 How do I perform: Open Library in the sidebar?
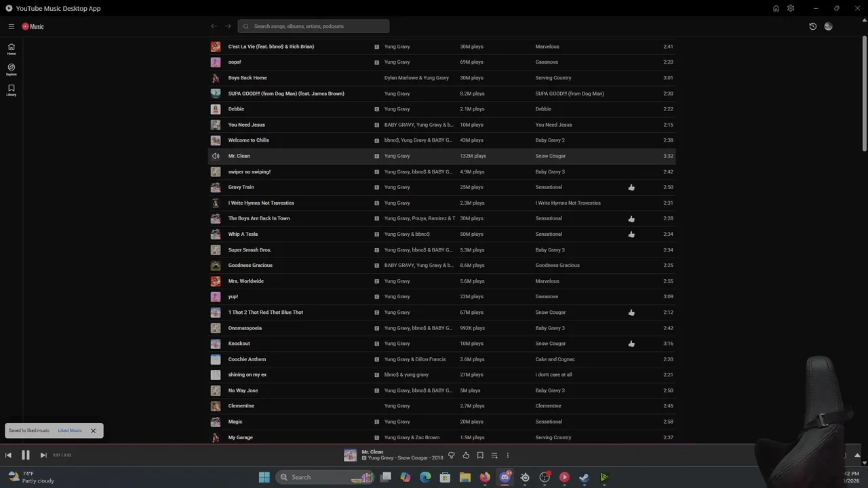(x=12, y=89)
